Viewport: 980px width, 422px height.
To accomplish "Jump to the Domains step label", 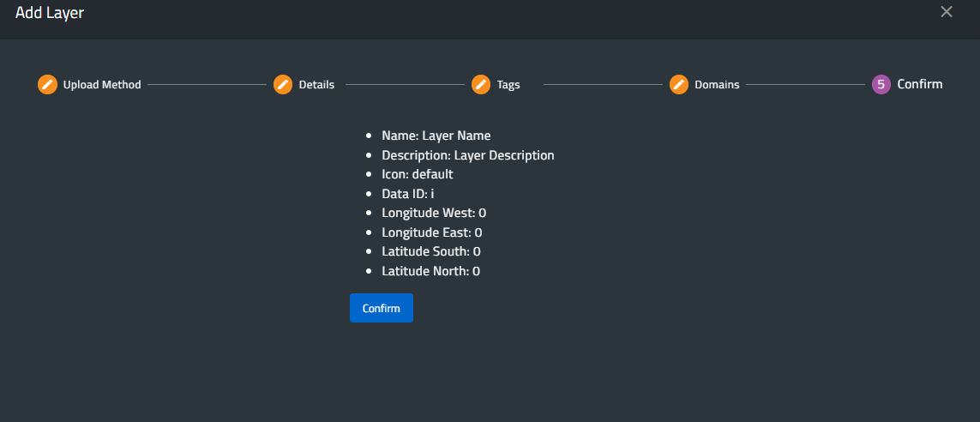I will tap(717, 85).
